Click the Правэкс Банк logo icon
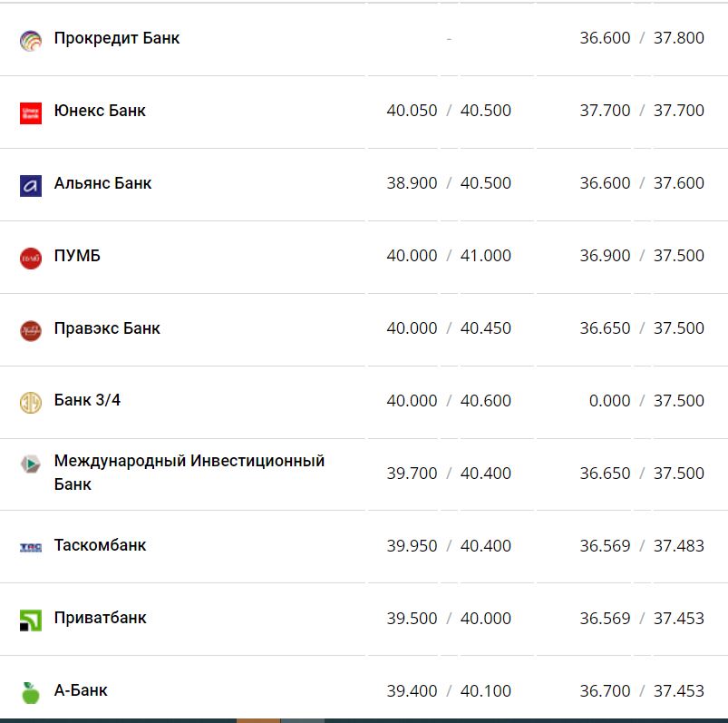Screen dimensions: 728x723 (x=31, y=330)
